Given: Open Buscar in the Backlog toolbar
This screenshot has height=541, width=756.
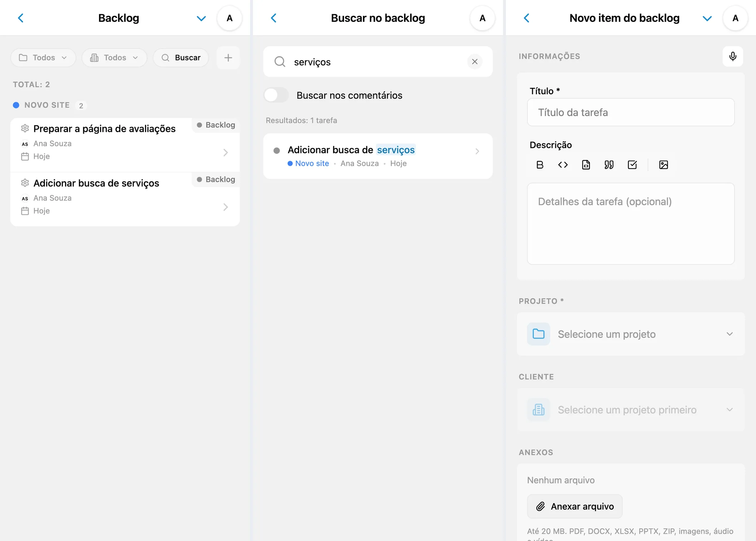Looking at the screenshot, I should pos(181,58).
